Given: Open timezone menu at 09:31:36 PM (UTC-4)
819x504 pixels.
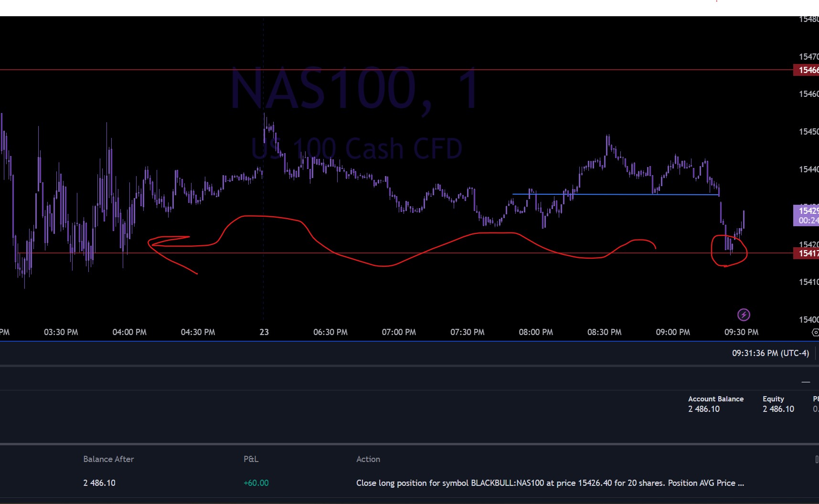Looking at the screenshot, I should tap(770, 353).
